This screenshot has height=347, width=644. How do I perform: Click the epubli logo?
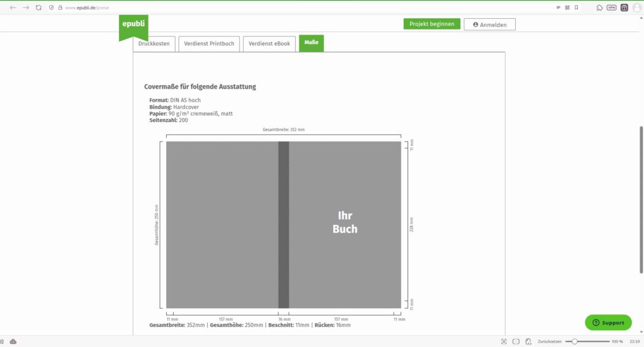(x=133, y=26)
